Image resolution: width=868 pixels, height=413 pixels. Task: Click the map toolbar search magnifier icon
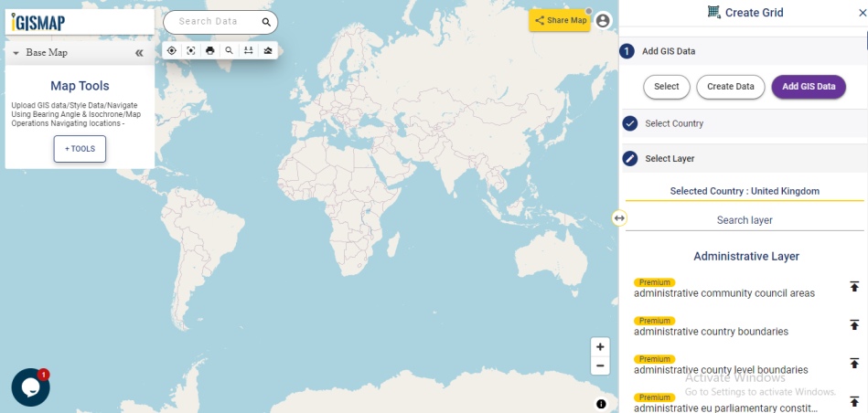[x=230, y=51]
